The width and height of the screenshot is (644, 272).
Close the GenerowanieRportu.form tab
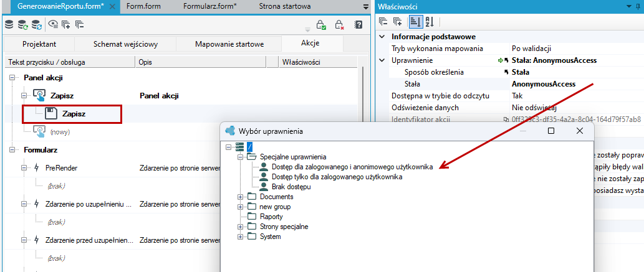click(113, 7)
